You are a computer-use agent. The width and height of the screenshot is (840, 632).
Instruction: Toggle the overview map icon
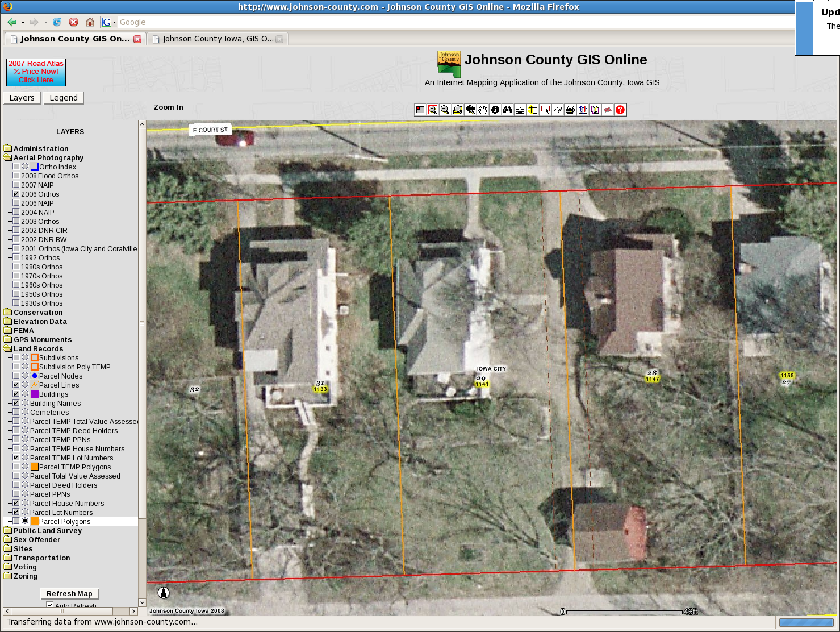[420, 110]
